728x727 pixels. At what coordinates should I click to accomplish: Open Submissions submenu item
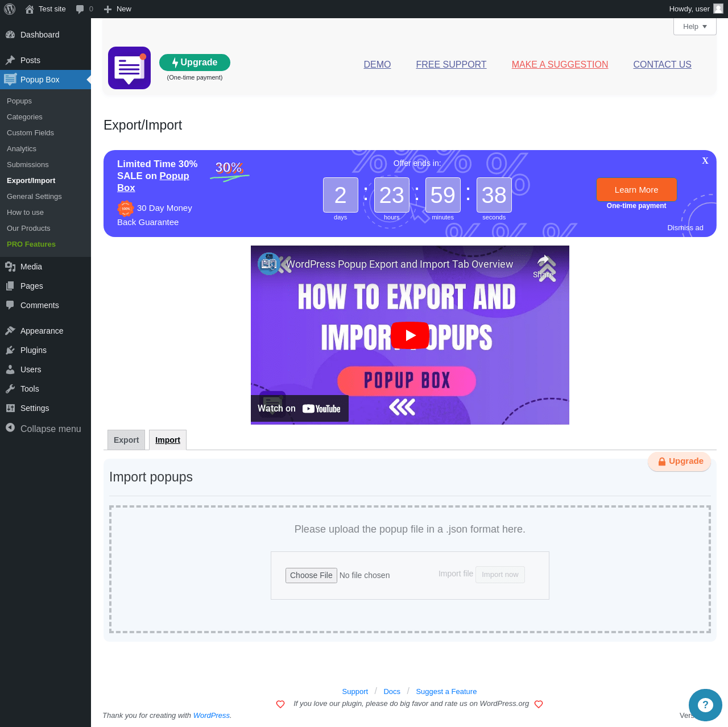pos(28,165)
